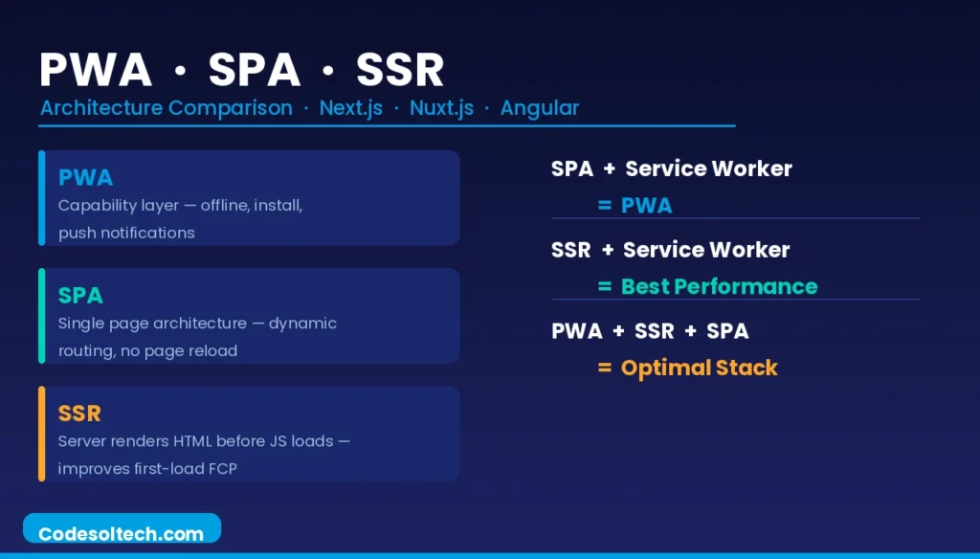The height and width of the screenshot is (559, 980).
Task: Select the SSR card heading
Action: [x=79, y=414]
